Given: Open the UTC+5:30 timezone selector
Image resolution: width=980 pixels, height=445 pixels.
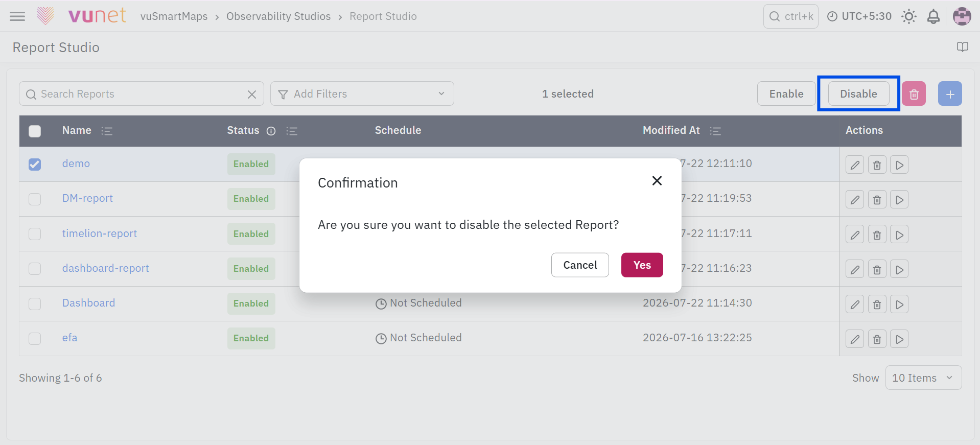Looking at the screenshot, I should [859, 16].
